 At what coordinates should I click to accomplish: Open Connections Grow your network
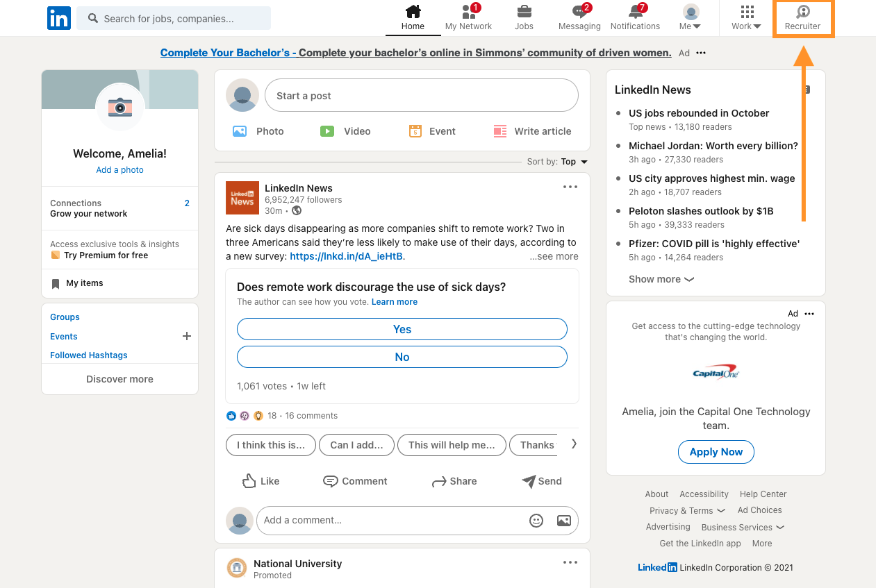click(119, 208)
